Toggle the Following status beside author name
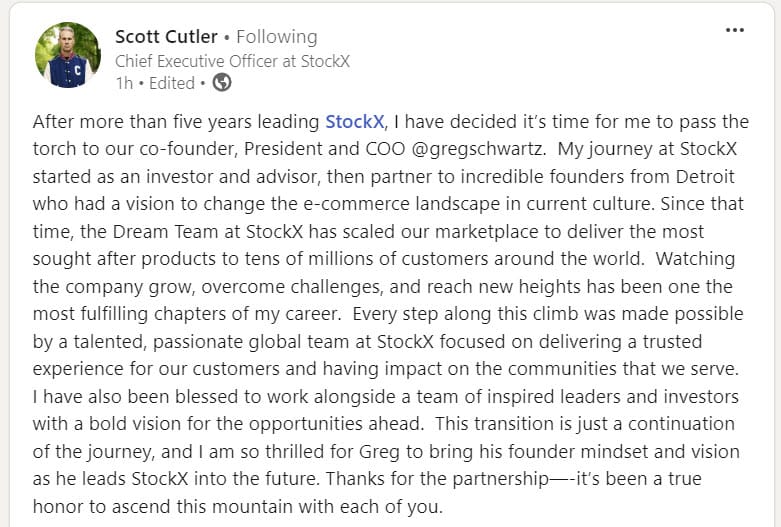The width and height of the screenshot is (781, 527). (277, 37)
